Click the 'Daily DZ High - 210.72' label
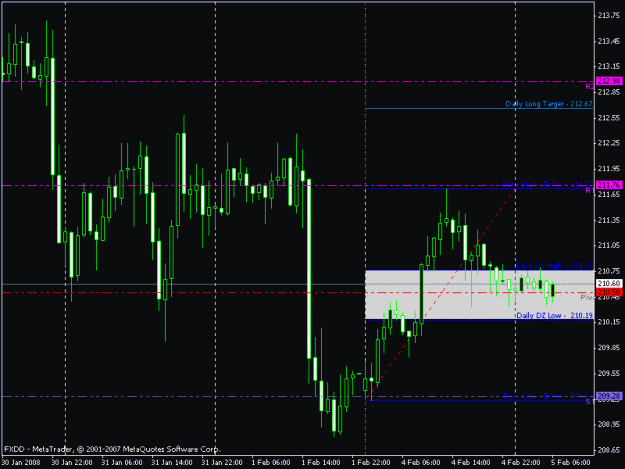Image resolution: width=625 pixels, height=469 pixels. point(554,265)
